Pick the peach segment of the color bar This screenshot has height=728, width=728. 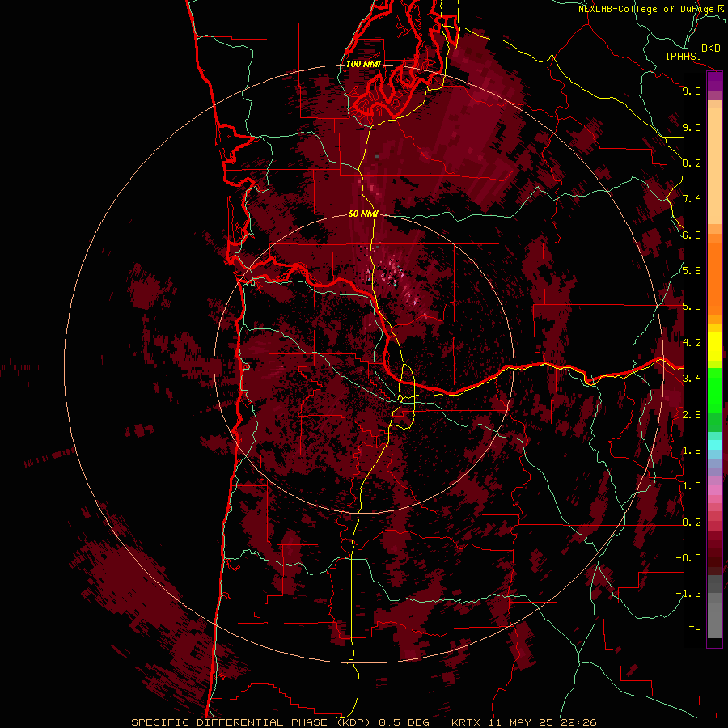pyautogui.click(x=714, y=167)
